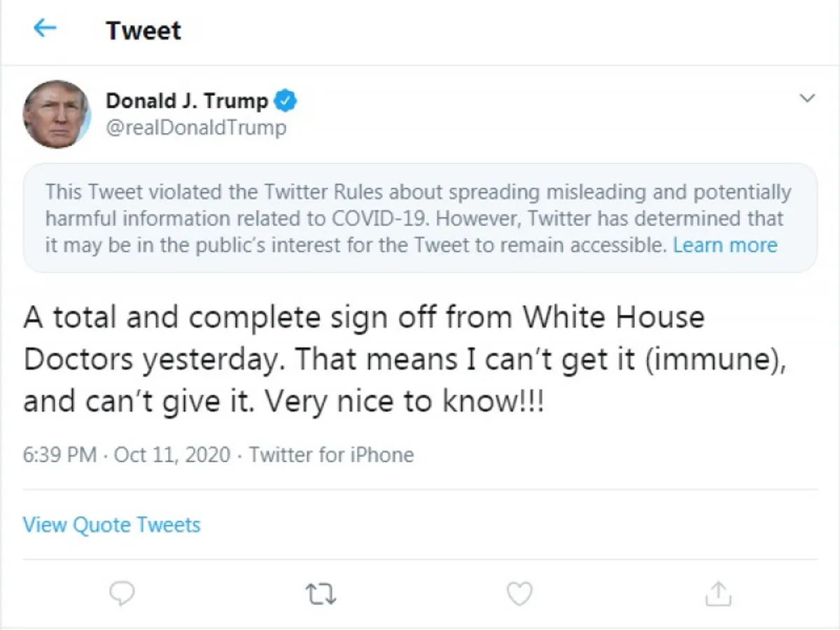Go back using the blue arrow

(45, 29)
